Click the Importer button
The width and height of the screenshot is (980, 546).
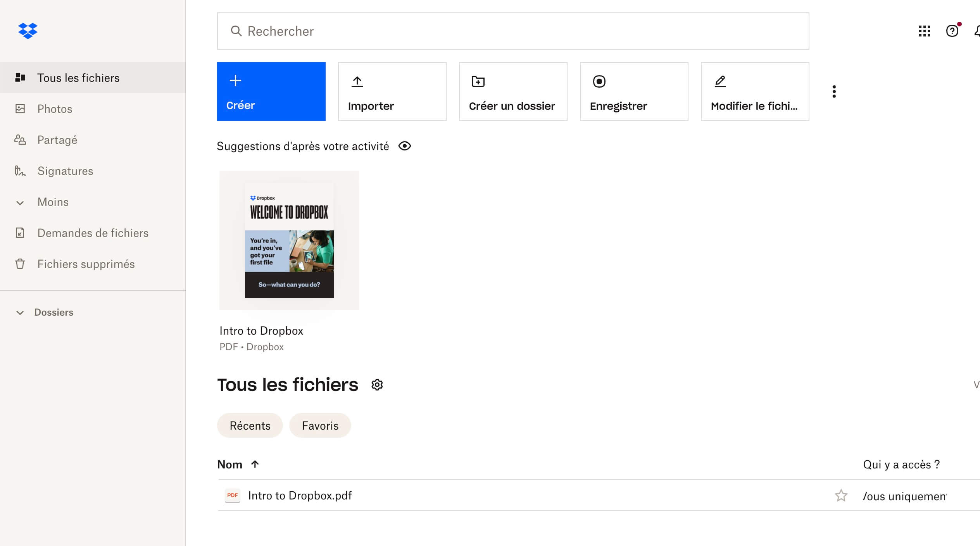392,92
